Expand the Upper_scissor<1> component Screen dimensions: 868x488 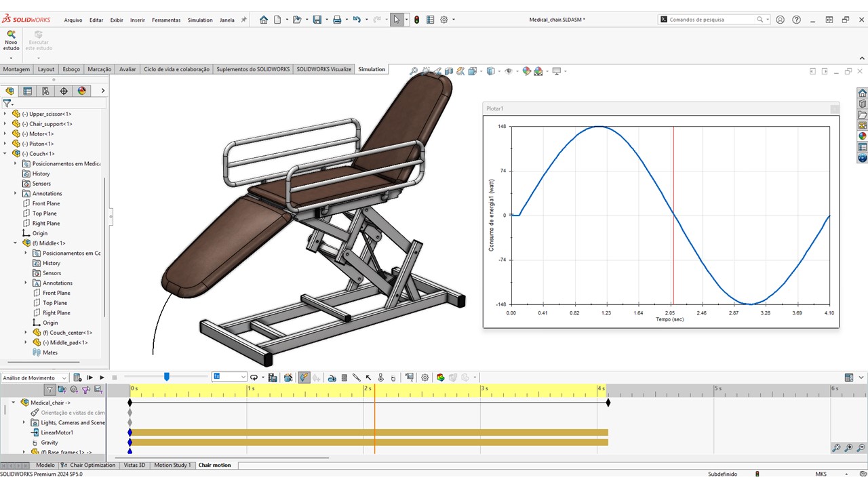(5, 114)
